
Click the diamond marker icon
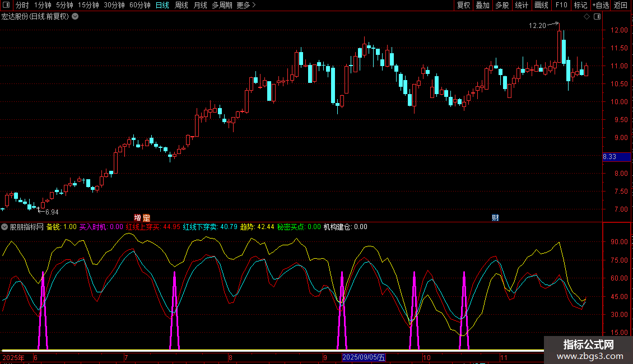[587, 17]
